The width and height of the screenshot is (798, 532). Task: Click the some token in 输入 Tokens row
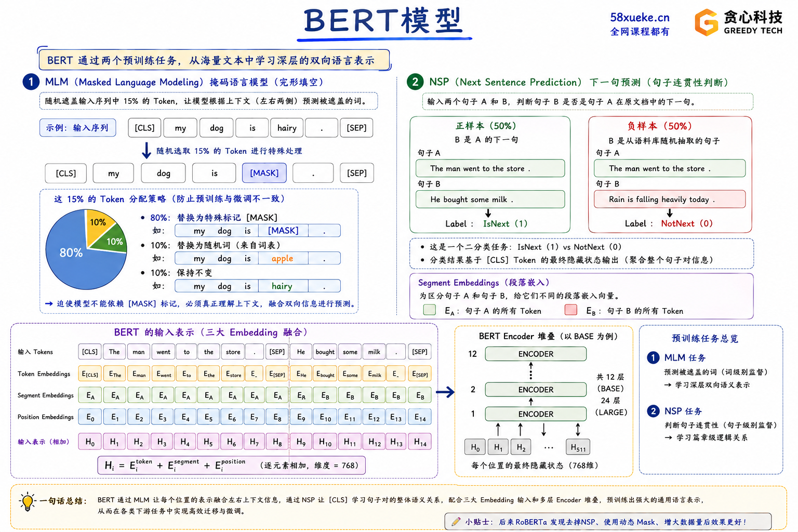point(350,352)
